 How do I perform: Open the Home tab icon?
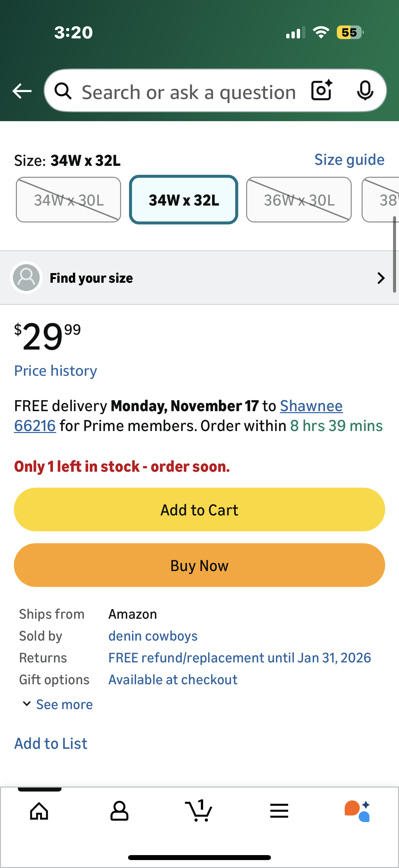pos(39,811)
